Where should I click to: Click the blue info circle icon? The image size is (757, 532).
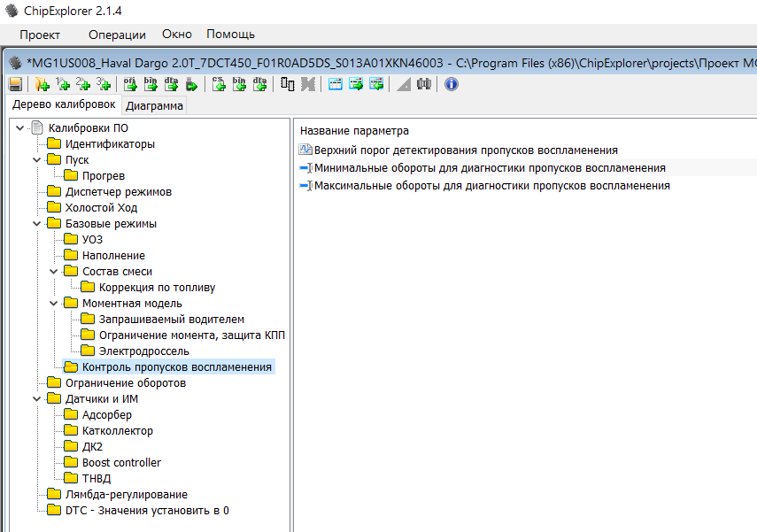coord(452,84)
